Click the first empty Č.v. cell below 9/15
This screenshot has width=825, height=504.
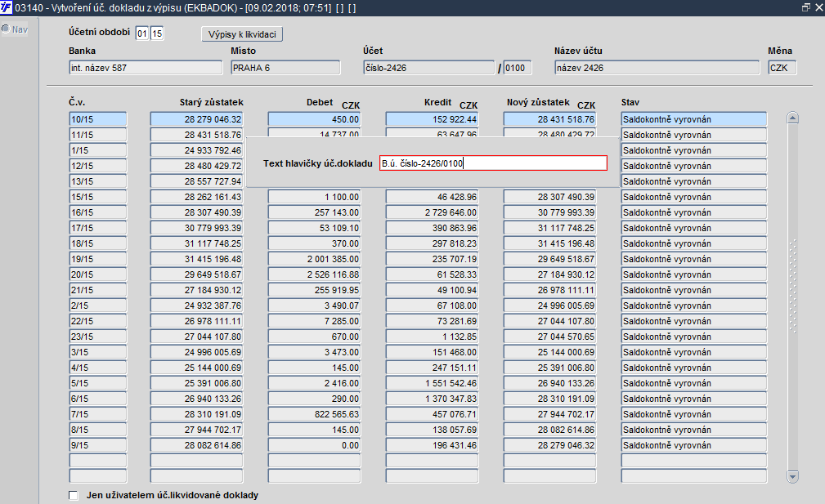click(x=98, y=461)
